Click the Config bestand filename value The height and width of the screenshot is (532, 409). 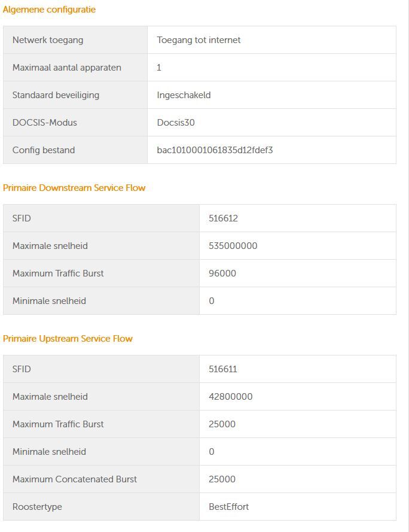(x=215, y=150)
